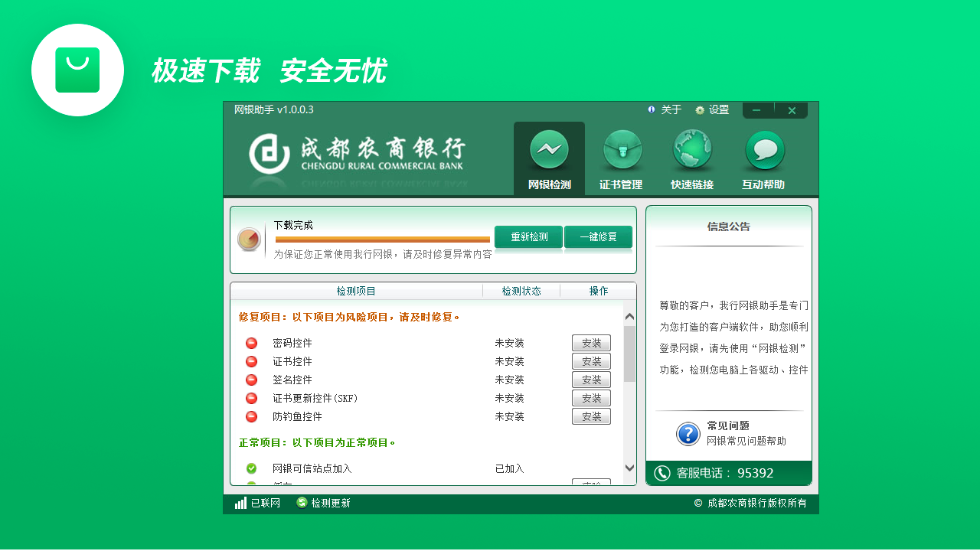
Task: Select the 网银检测 line-chart icon
Action: 548,150
